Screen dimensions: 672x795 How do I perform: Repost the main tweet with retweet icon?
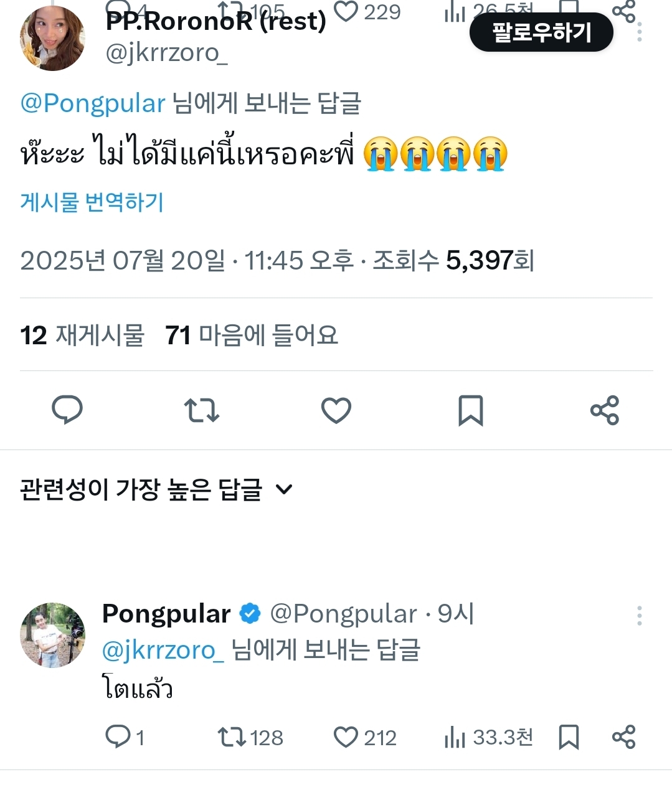tap(202, 410)
